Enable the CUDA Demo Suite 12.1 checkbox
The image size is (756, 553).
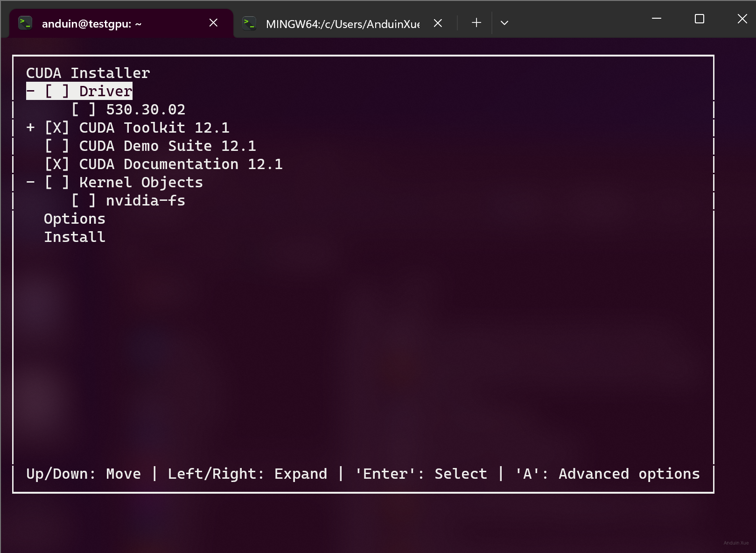(x=56, y=146)
